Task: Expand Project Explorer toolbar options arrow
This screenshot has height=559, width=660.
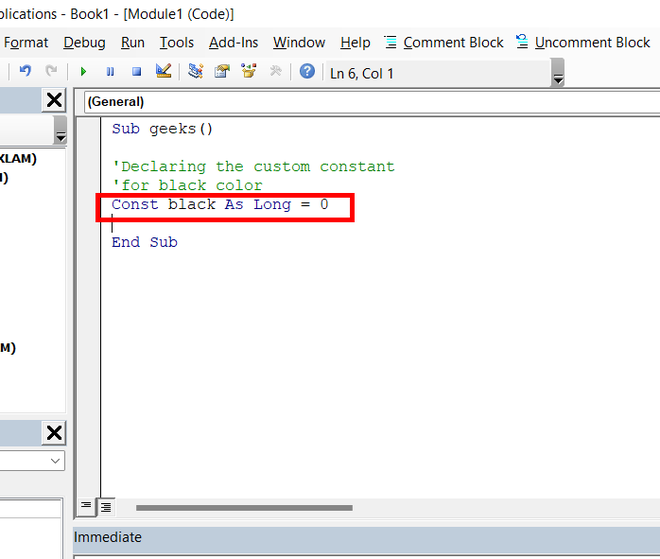Action: click(61, 130)
